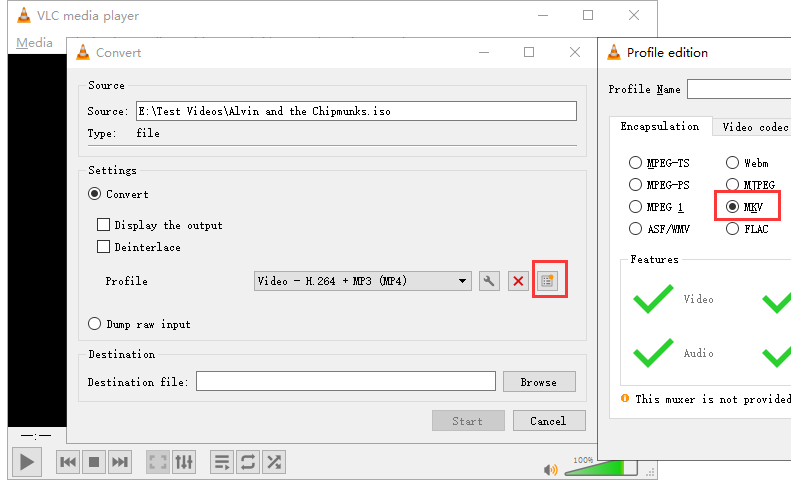This screenshot has width=791, height=487.
Task: Delete selected profile with red X
Action: (x=518, y=281)
